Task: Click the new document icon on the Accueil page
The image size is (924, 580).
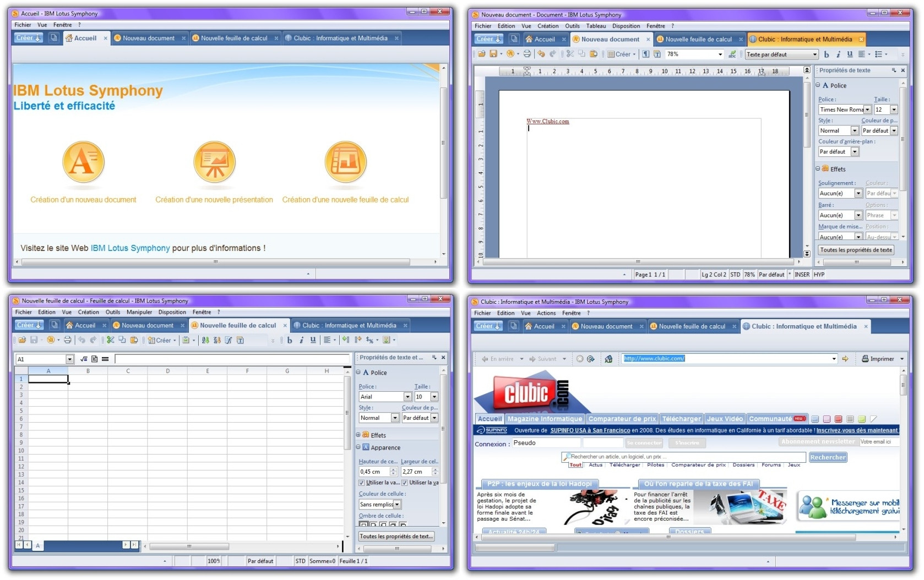Action: point(83,163)
